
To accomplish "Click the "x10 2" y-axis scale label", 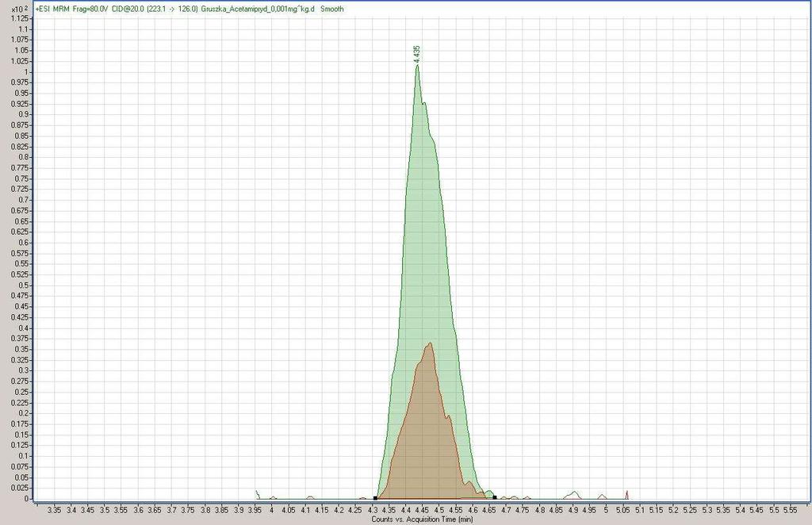I will 18,9.
